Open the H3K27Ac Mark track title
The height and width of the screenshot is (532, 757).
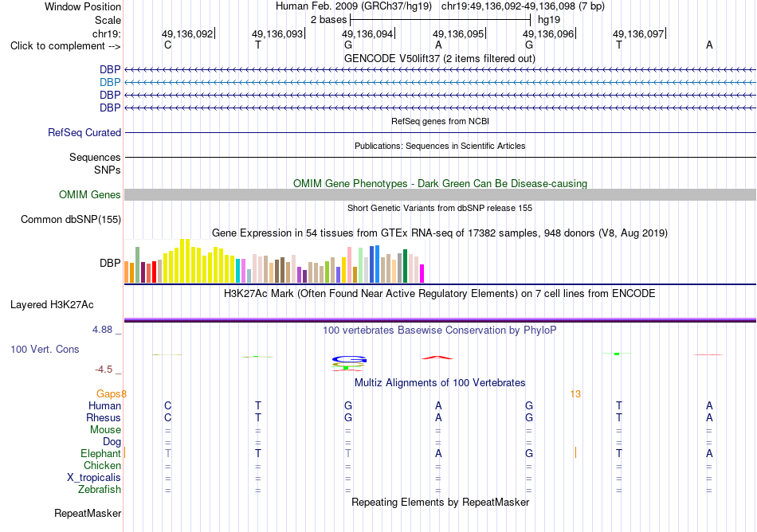click(x=440, y=293)
